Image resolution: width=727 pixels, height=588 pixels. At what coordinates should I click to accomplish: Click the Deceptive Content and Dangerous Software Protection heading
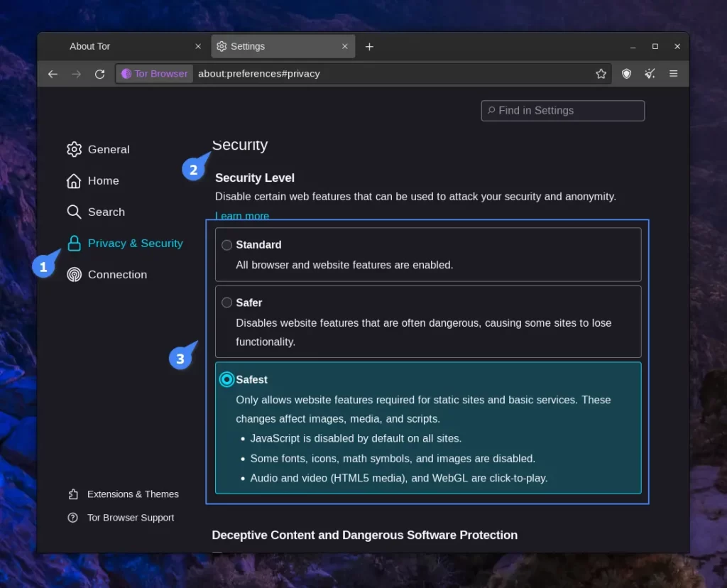[x=364, y=535]
